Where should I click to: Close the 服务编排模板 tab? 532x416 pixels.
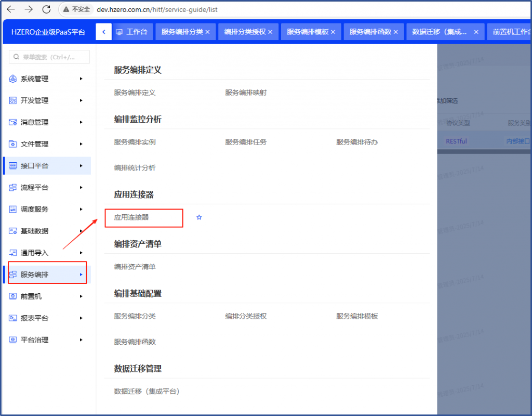click(x=333, y=32)
